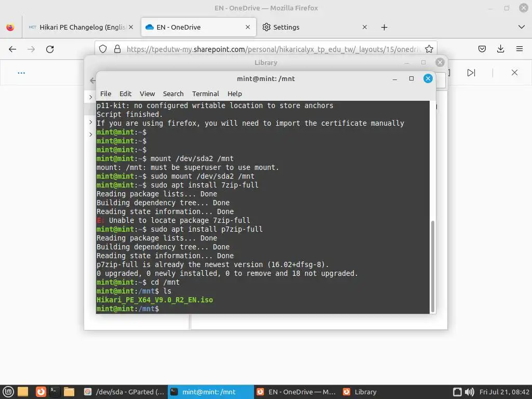This screenshot has height=399, width=532.
Task: Click the Firefox forward arrow button
Action: (31, 49)
